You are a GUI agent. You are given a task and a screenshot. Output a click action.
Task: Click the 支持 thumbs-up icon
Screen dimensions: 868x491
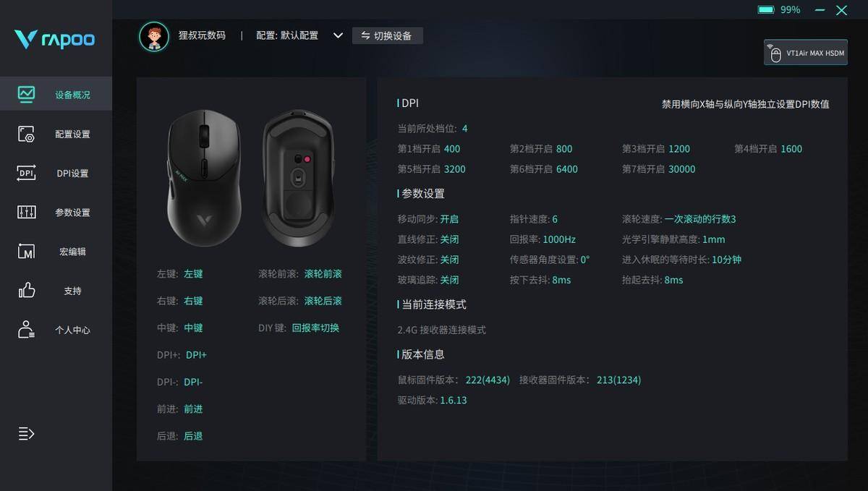(x=27, y=290)
